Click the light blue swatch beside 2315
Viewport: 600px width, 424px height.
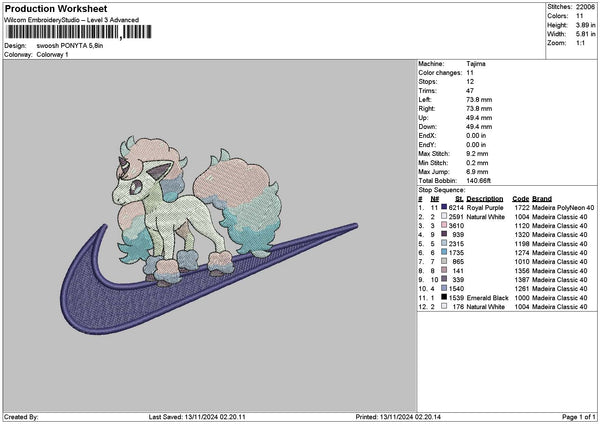(444, 243)
